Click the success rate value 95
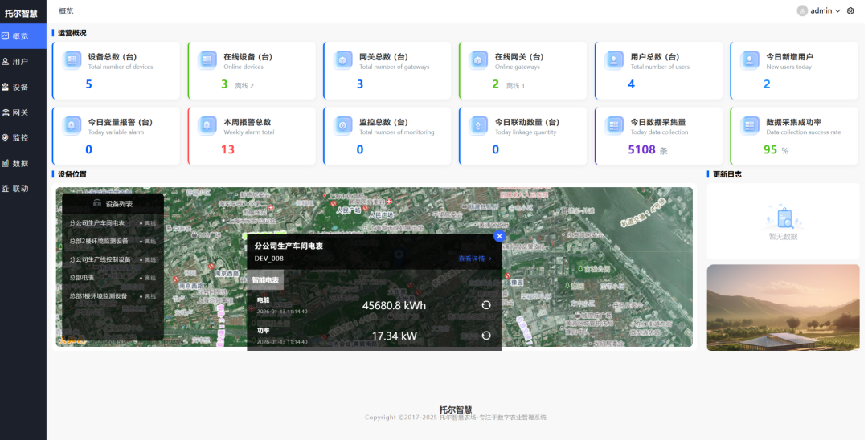 [770, 149]
